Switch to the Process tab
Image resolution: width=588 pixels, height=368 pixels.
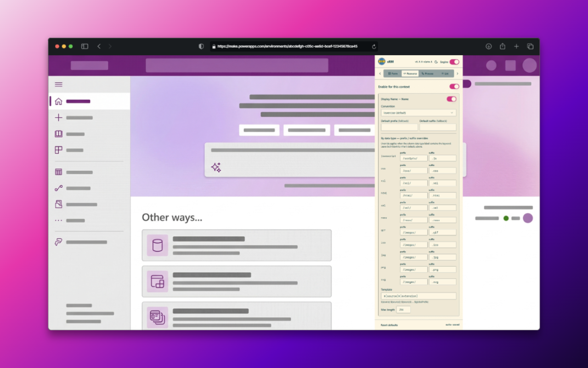427,74
